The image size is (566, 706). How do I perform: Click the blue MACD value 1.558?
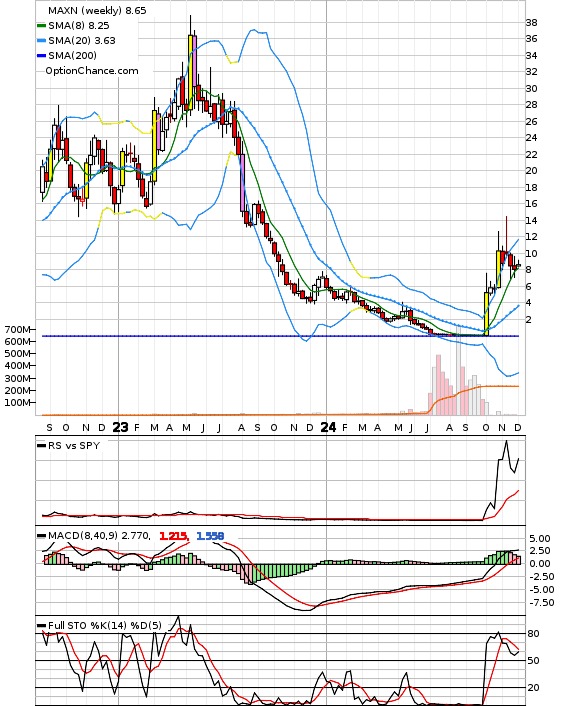point(210,536)
